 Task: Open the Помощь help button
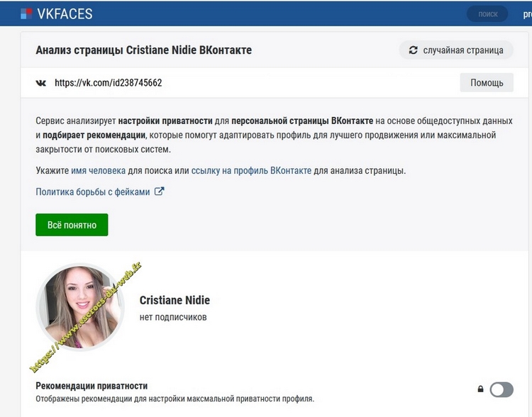pyautogui.click(x=487, y=83)
